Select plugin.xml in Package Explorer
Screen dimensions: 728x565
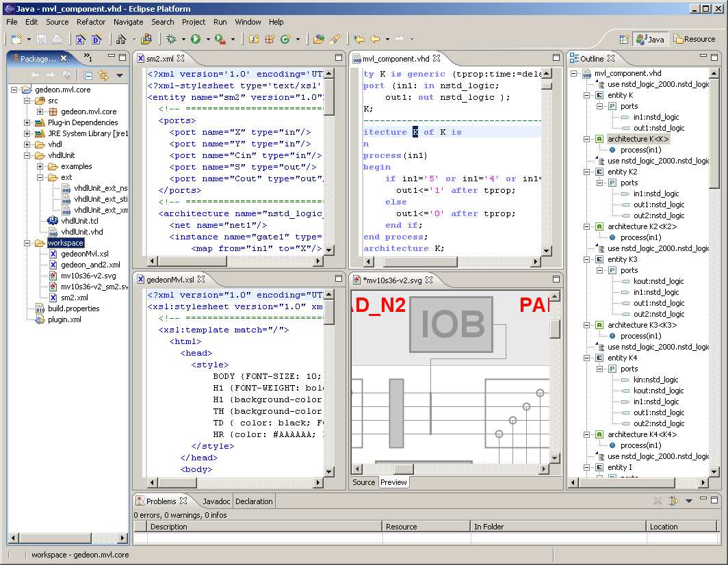coord(64,319)
